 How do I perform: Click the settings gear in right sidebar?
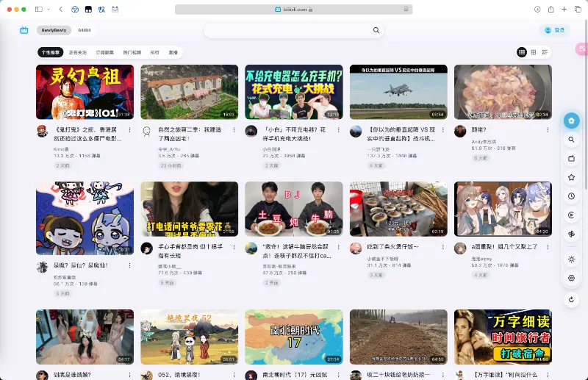(571, 278)
